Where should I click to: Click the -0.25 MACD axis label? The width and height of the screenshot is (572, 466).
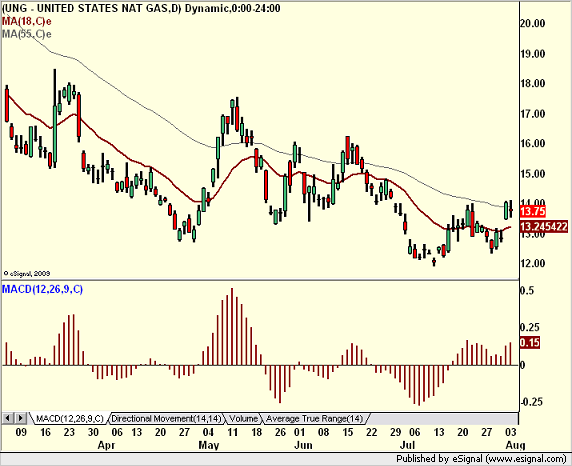tap(532, 402)
